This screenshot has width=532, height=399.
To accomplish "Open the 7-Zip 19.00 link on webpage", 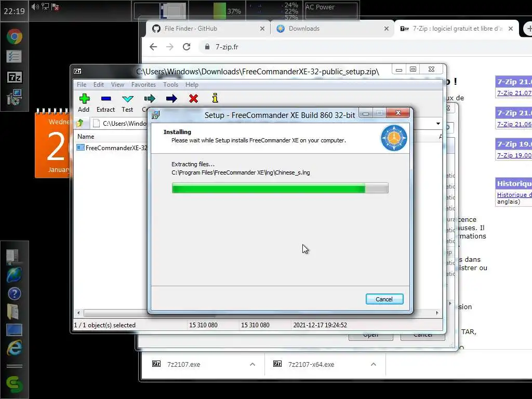I will (x=514, y=155).
